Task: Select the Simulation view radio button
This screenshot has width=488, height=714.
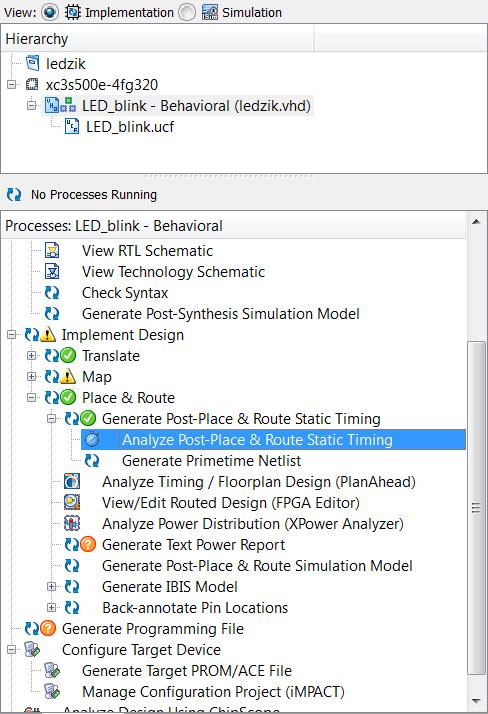Action: (187, 12)
